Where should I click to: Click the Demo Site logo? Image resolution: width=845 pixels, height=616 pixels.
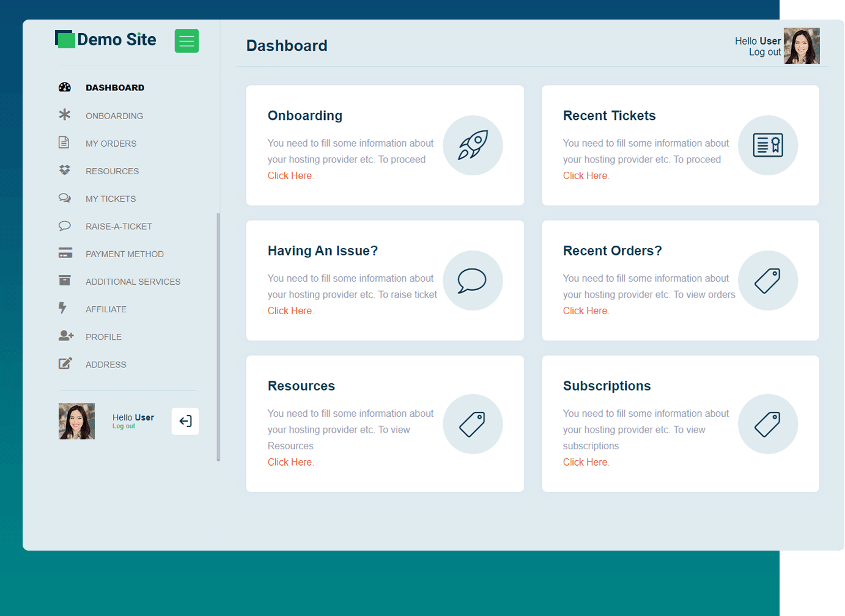coord(106,40)
